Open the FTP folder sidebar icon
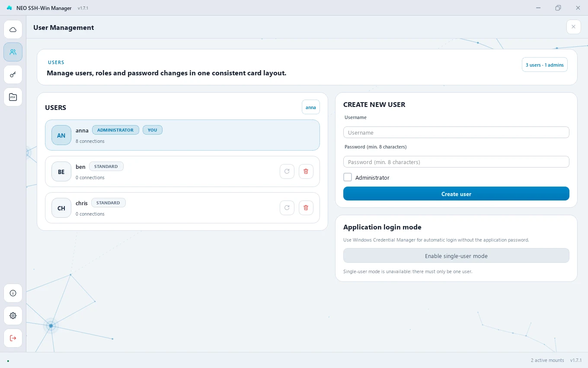Image resolution: width=588 pixels, height=368 pixels. [13, 97]
